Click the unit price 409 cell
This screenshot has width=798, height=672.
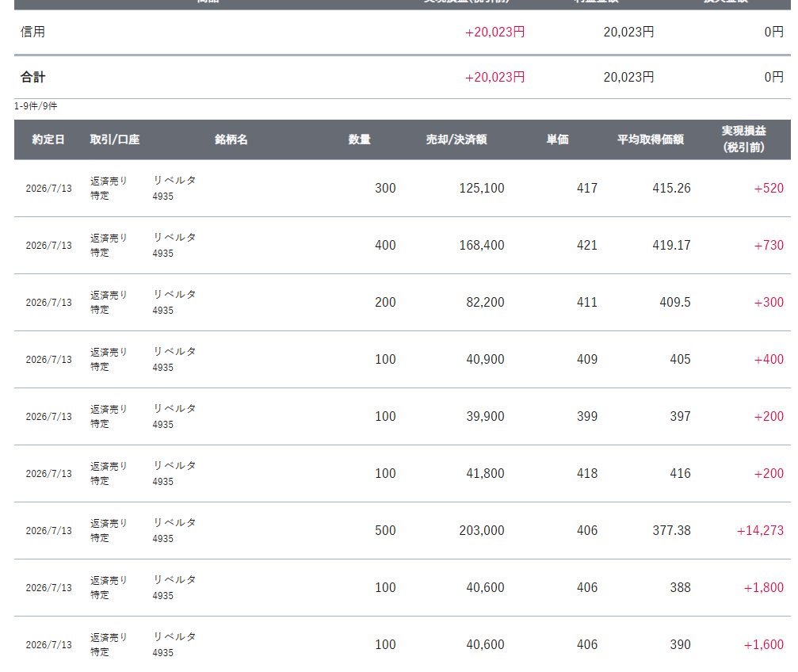(x=586, y=360)
